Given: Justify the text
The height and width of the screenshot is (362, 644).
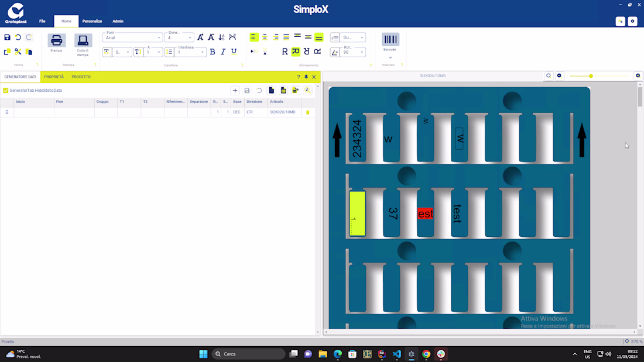Looking at the screenshot, I should [286, 37].
